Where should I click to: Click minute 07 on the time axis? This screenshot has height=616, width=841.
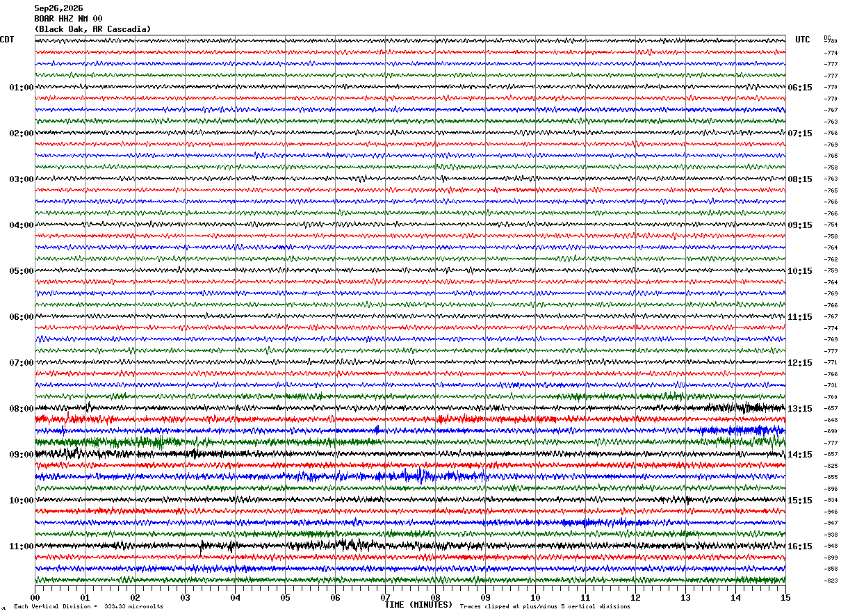tap(385, 597)
